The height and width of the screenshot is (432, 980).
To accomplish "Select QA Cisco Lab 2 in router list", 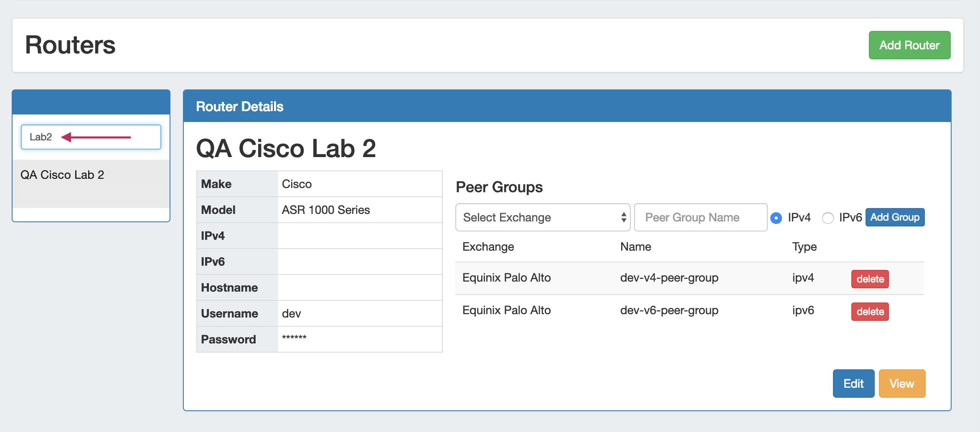I will click(63, 175).
